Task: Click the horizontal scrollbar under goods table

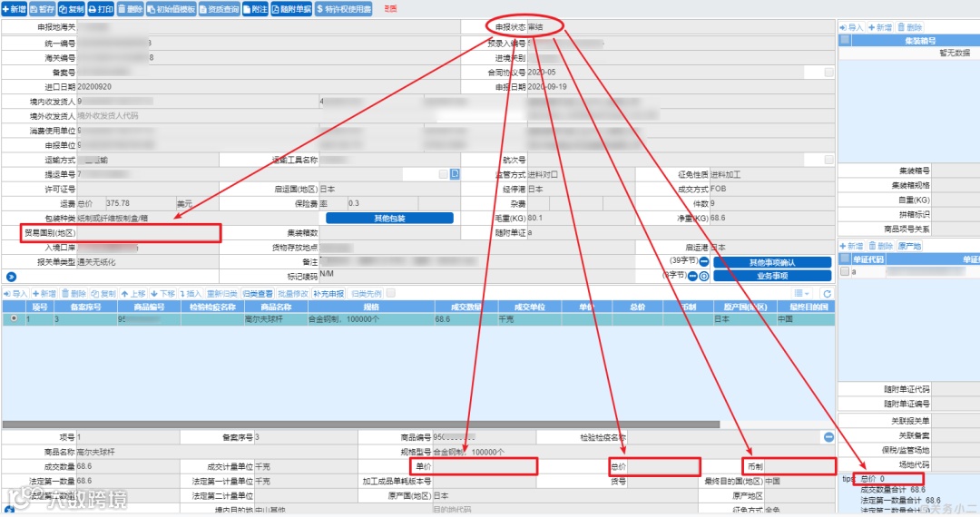Action: point(360,424)
